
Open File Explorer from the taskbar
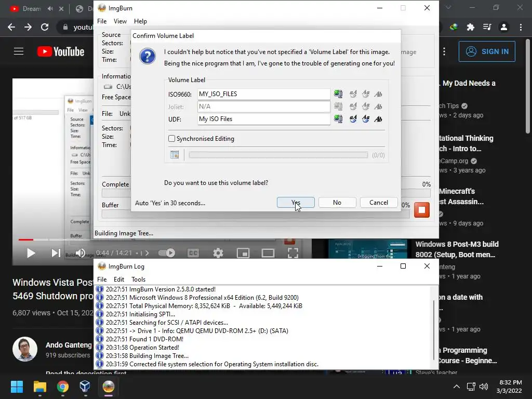tap(39, 387)
